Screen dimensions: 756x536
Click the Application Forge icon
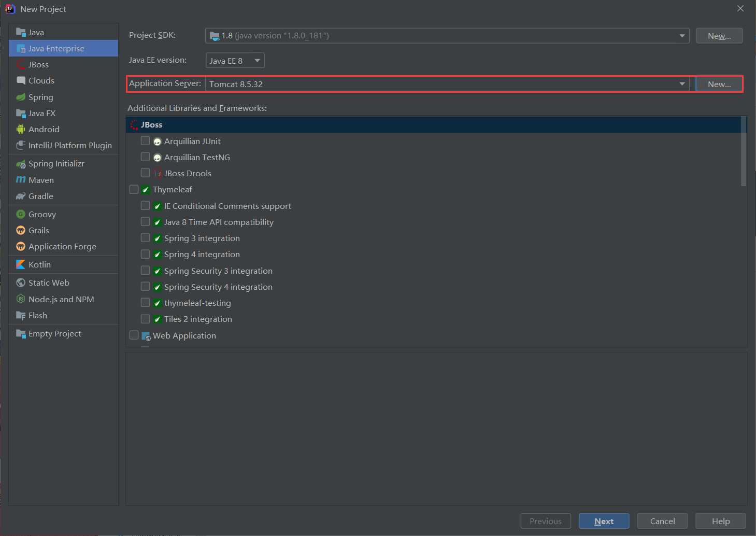point(21,246)
